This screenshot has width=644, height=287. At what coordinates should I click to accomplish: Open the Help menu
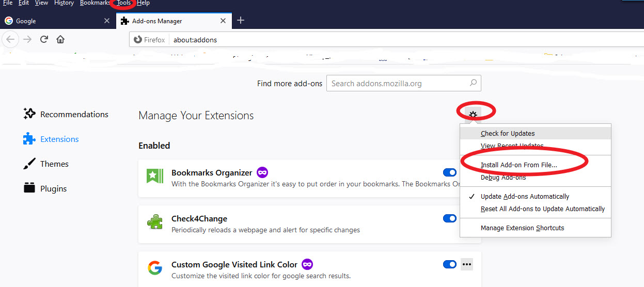click(x=143, y=3)
